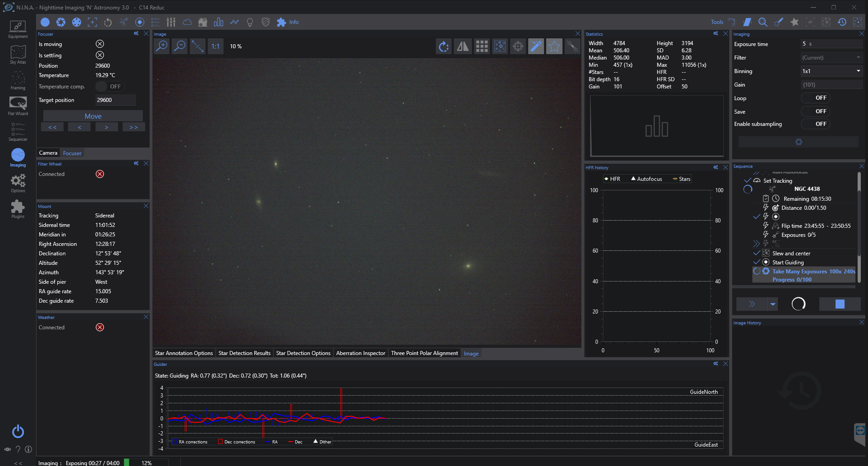Click the 1:1 zoom button
This screenshot has height=466, width=868.
215,46
